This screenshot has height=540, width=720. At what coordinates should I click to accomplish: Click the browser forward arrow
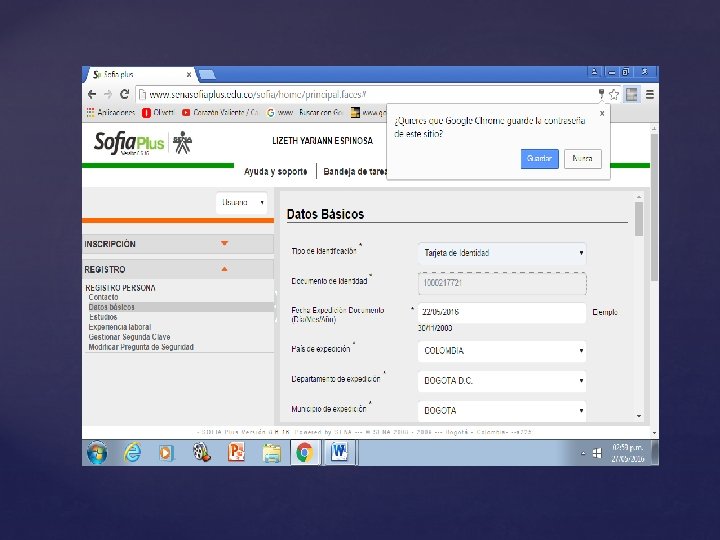click(x=108, y=95)
